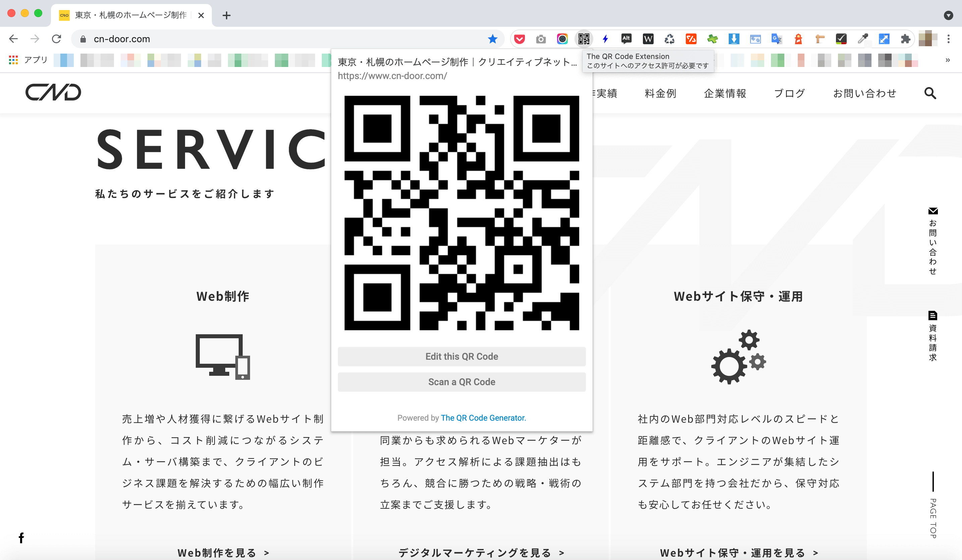Click the Lighthouse extension icon
962x560 pixels.
tap(798, 39)
